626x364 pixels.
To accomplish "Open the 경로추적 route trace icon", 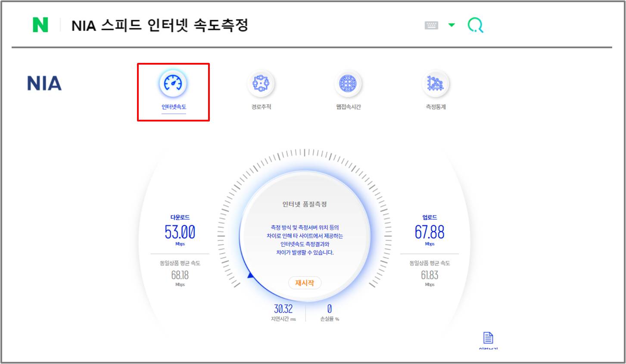I will point(261,83).
